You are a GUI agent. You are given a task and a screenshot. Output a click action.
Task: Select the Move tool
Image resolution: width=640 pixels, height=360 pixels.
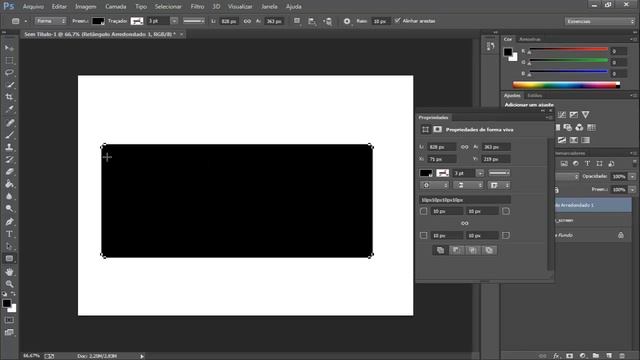coord(9,48)
